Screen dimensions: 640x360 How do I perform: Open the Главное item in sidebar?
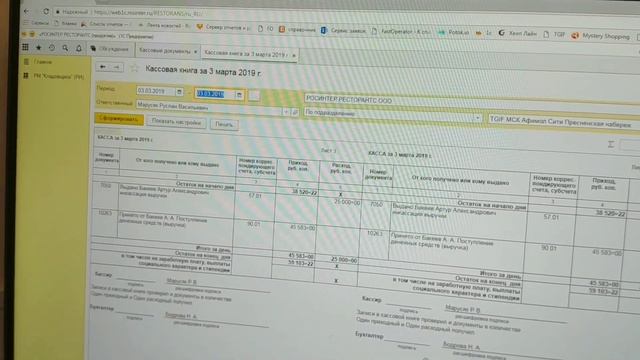43,62
